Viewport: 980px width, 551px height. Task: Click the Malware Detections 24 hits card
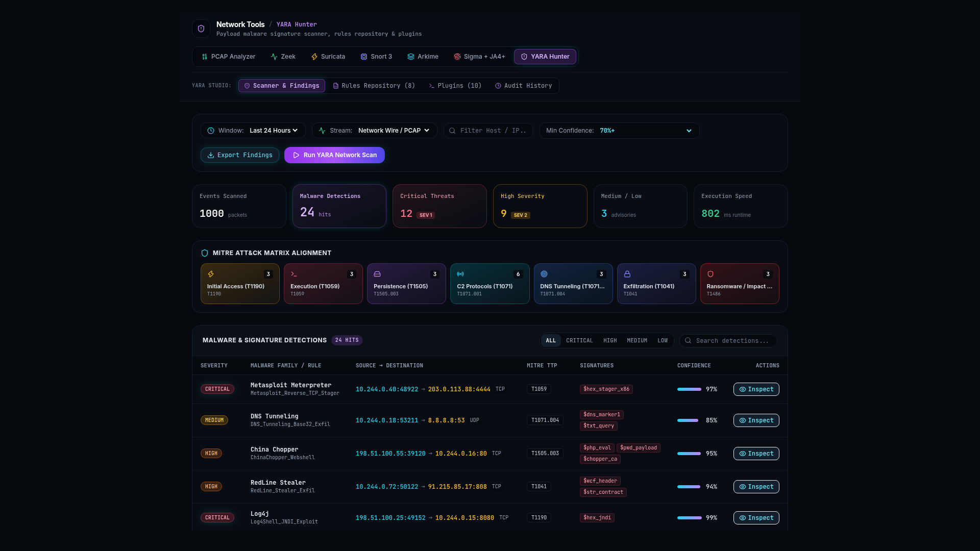point(339,206)
